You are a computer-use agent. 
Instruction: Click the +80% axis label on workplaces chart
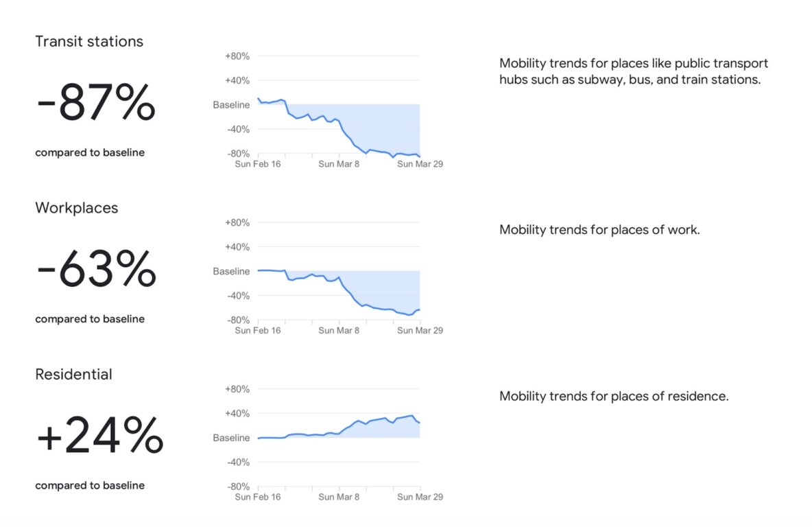[x=237, y=222]
